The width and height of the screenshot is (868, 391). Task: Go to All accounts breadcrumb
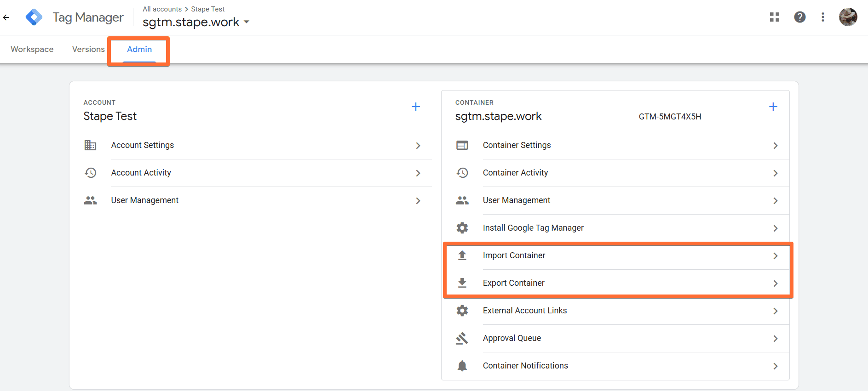pyautogui.click(x=162, y=9)
